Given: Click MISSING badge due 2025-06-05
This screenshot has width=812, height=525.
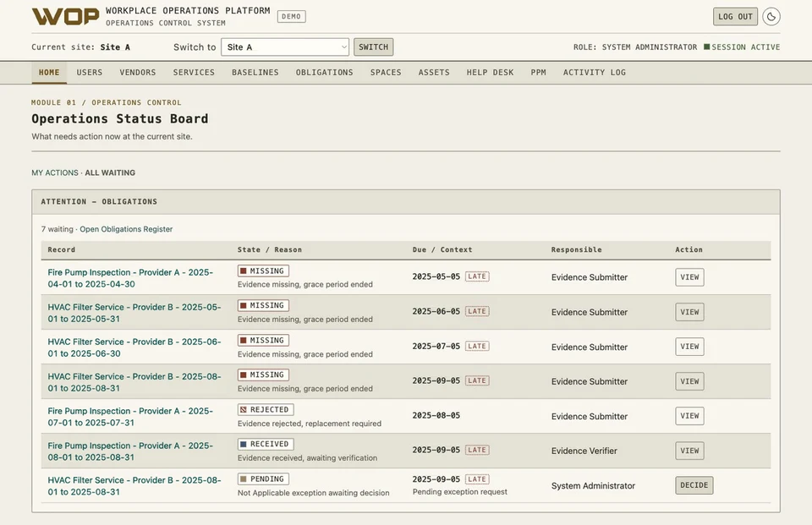Looking at the screenshot, I should pos(263,306).
